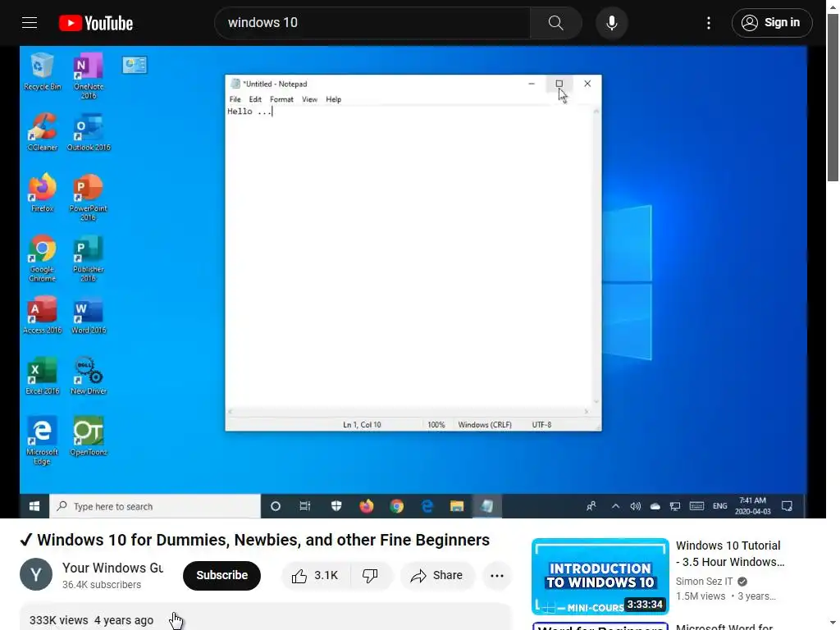Click the Notepad taskbar button
The image size is (840, 630).
[487, 506]
